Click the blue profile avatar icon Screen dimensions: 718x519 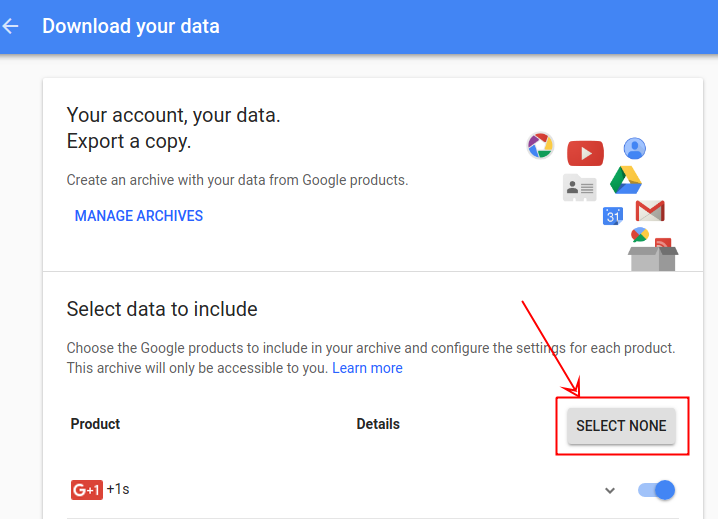coord(634,149)
